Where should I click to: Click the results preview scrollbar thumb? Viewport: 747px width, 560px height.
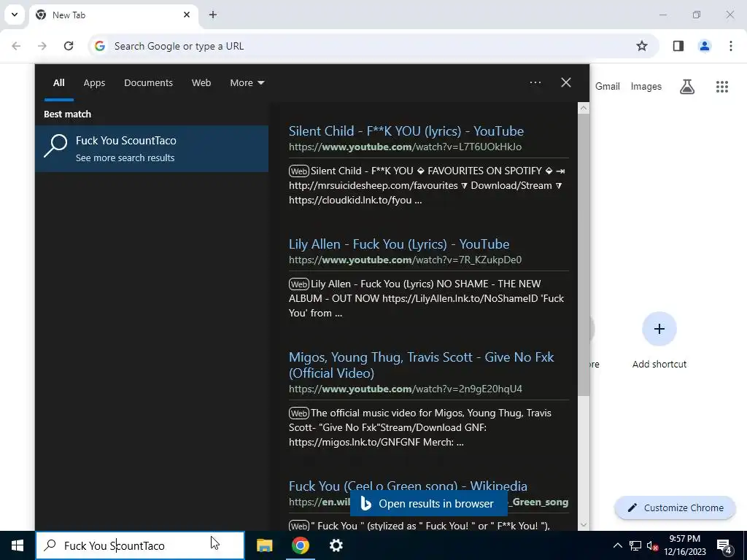point(583,254)
